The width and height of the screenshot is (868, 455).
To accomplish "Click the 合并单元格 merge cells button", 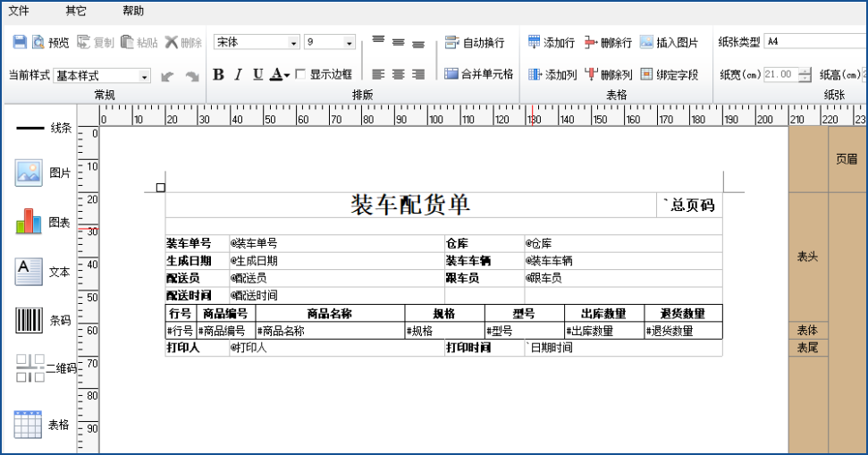I will (x=479, y=74).
